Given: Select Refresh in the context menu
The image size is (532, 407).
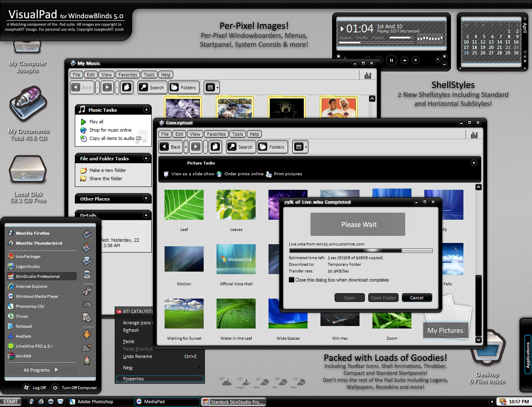Looking at the screenshot, I should (x=131, y=330).
